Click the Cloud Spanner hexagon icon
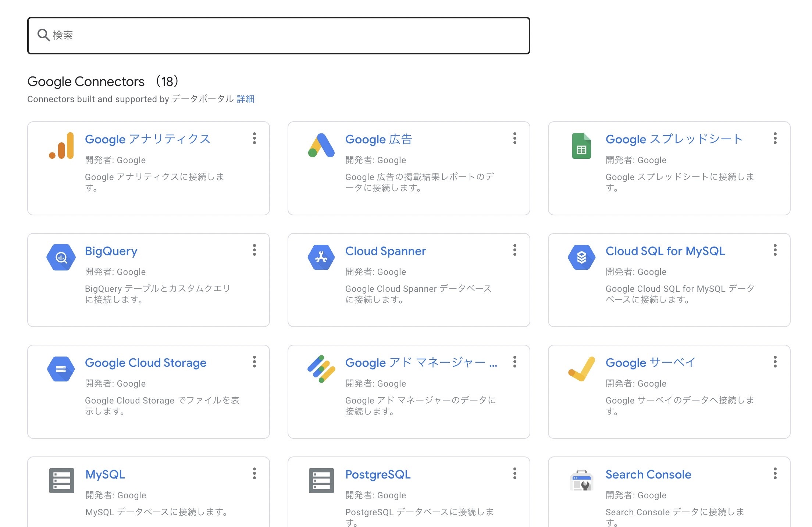812x527 pixels. (321, 257)
